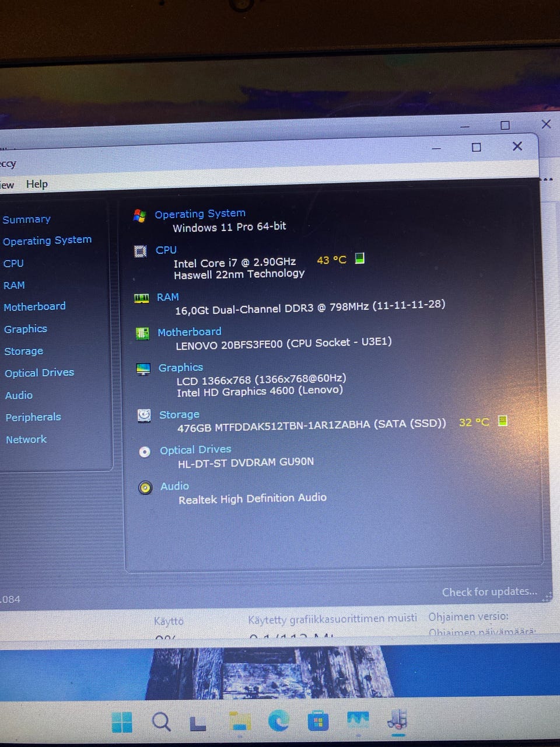Click the Audio speaker icon
The width and height of the screenshot is (560, 747).
(145, 487)
